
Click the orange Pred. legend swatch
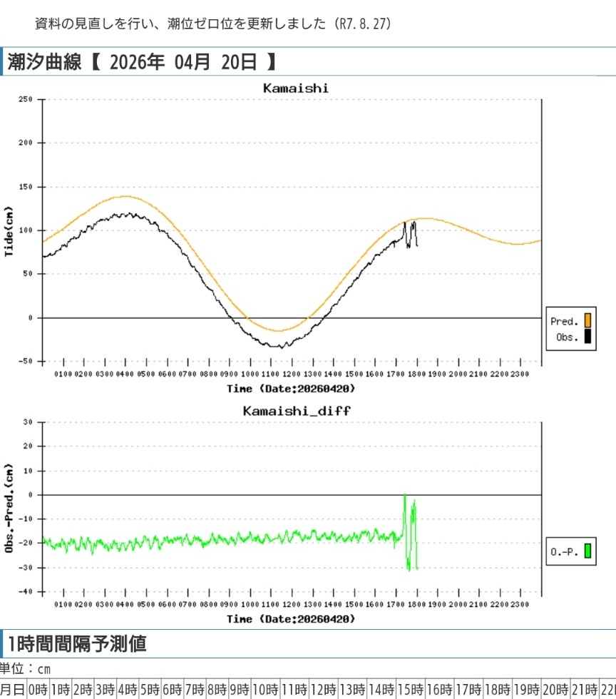point(587,321)
